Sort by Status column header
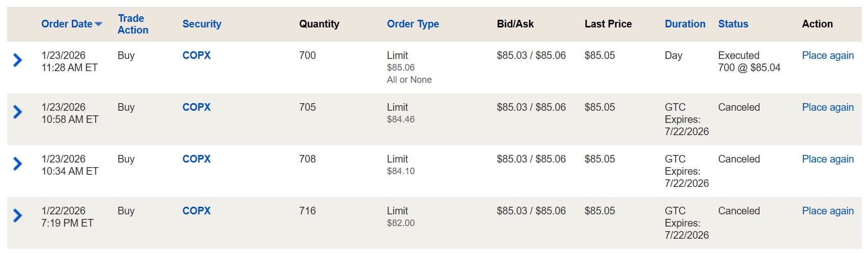868x255 pixels. [x=733, y=24]
